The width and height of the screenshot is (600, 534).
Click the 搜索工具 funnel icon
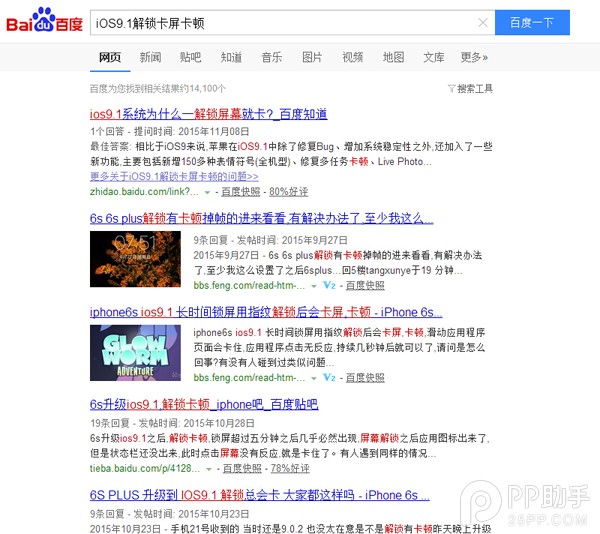(x=452, y=89)
